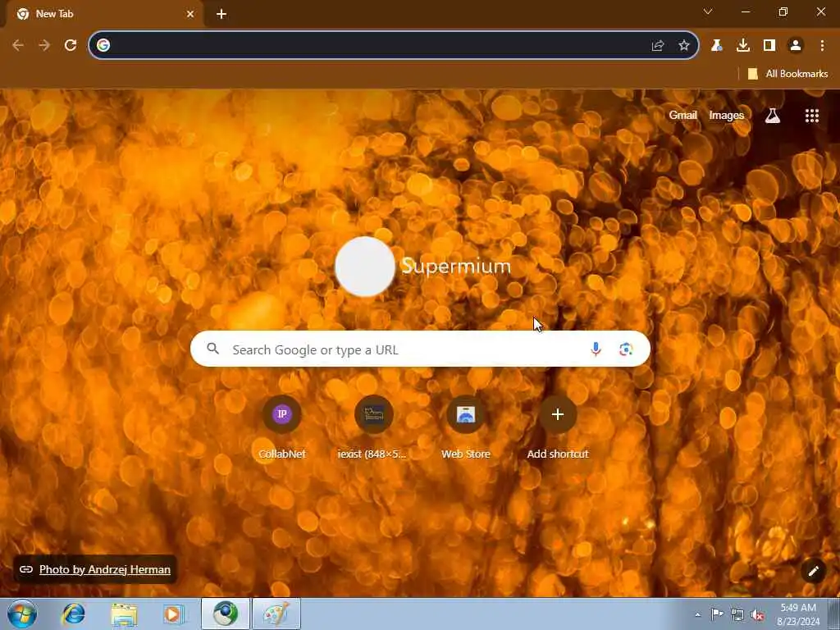Open the Gmail link
Viewport: 840px width, 630px height.
(x=683, y=115)
